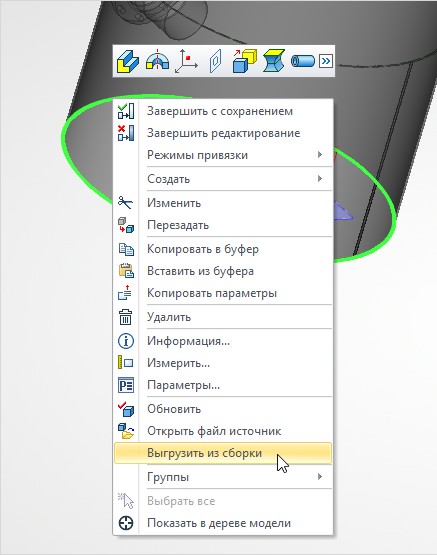Click the loft (yellow-green shape) icon
Image resolution: width=437 pixels, height=555 pixels.
tap(274, 61)
